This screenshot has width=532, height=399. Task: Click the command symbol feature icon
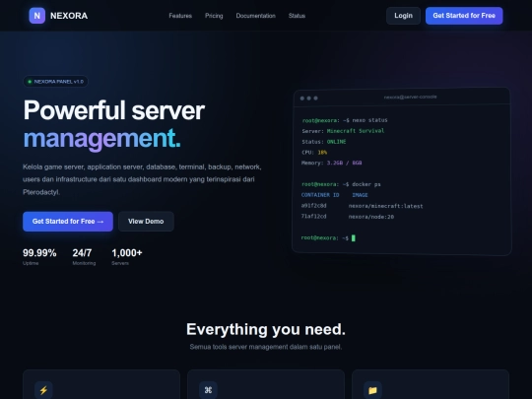pyautogui.click(x=208, y=390)
